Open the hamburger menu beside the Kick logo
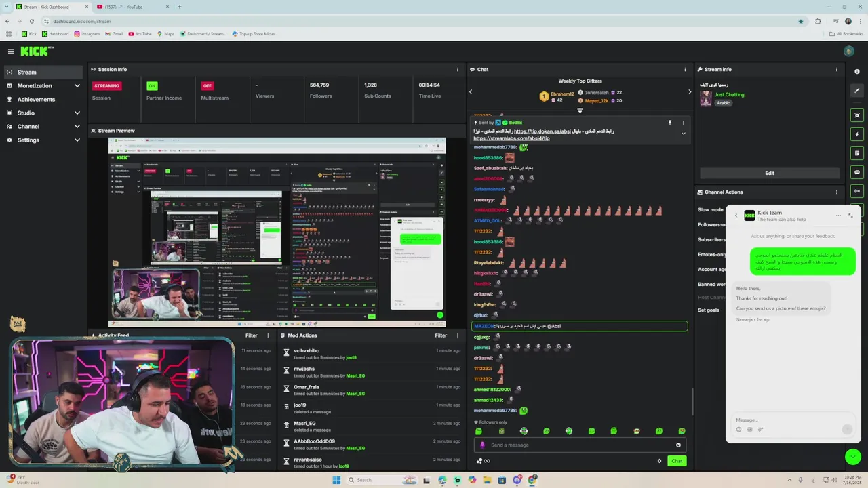 10,52
